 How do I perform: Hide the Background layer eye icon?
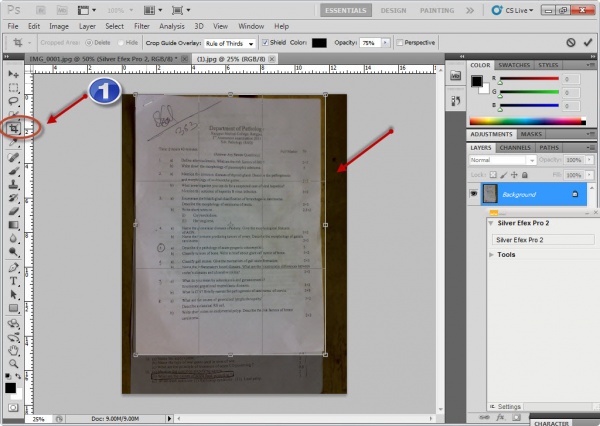pyautogui.click(x=475, y=193)
